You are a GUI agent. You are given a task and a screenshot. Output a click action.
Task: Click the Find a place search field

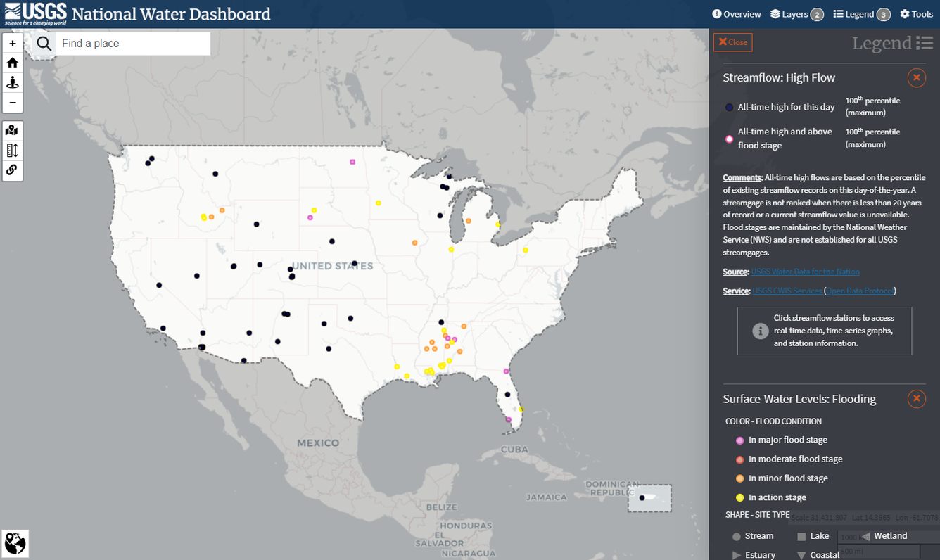pyautogui.click(x=132, y=43)
